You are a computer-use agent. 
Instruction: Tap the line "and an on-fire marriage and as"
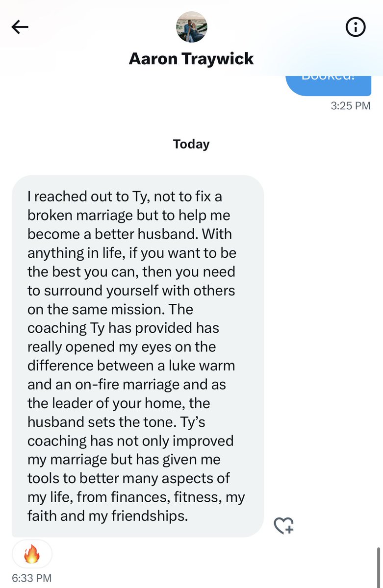127,385
